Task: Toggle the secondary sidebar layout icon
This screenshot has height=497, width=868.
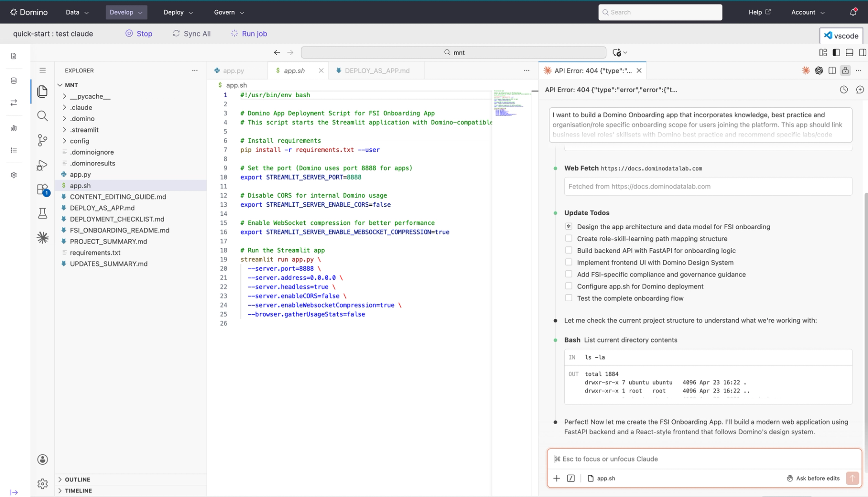Action: tap(863, 52)
